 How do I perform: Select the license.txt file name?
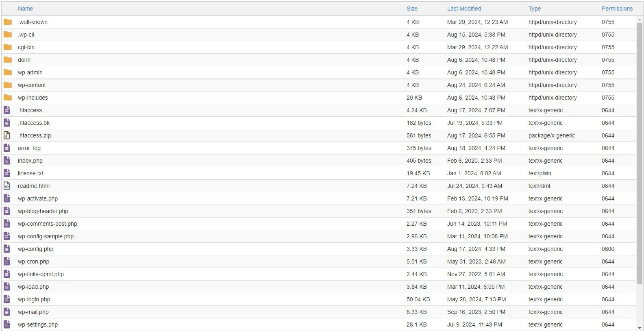click(x=30, y=173)
